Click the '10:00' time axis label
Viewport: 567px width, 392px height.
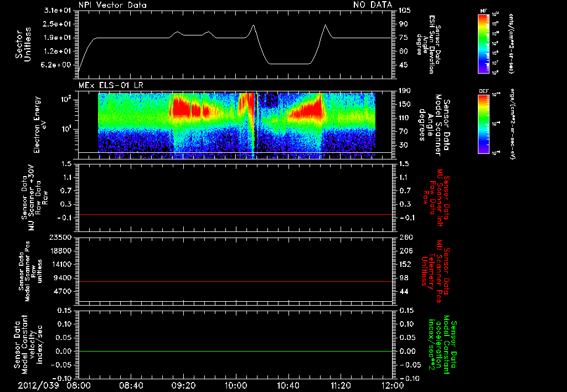click(x=235, y=386)
